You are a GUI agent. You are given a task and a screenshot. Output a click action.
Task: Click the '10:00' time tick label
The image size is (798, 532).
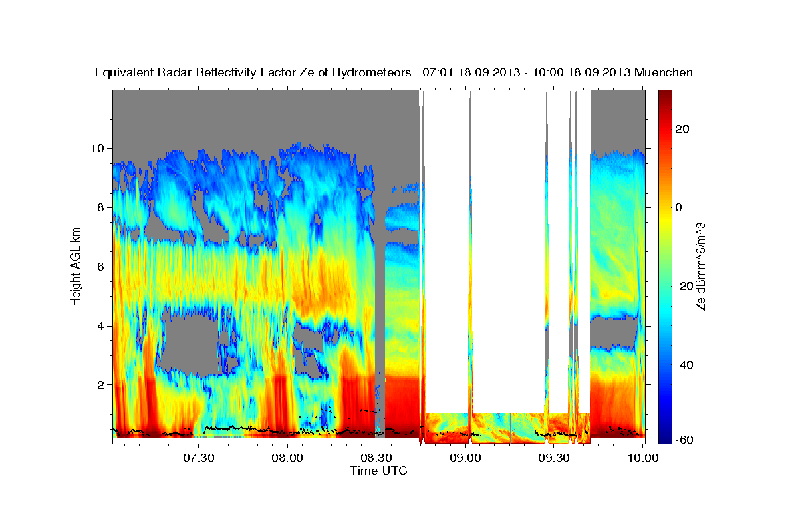pyautogui.click(x=643, y=458)
